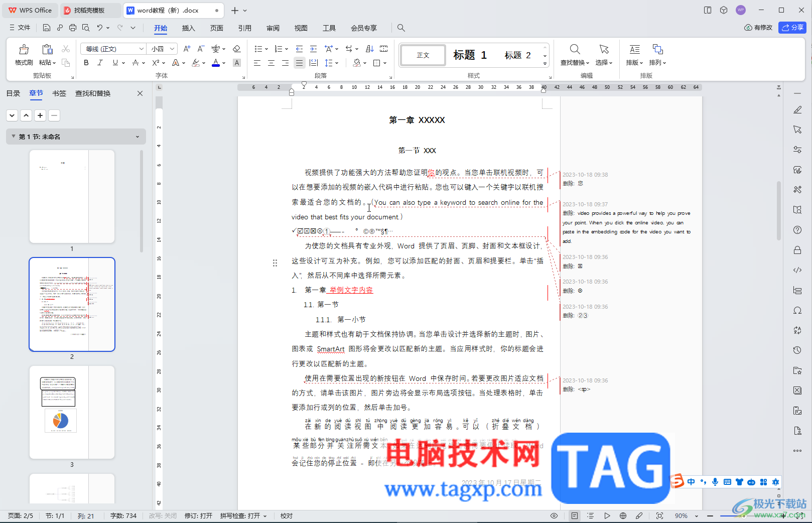
Task: Toggle Italic formatting
Action: (100, 63)
